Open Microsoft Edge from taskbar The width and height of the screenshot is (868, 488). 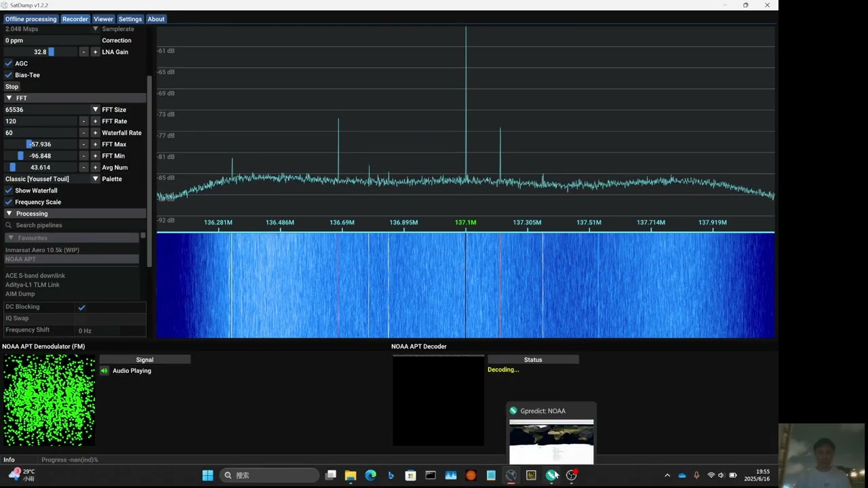pyautogui.click(x=370, y=475)
